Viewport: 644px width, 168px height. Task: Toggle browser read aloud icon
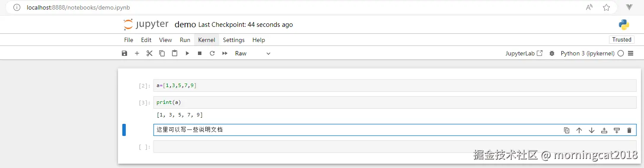coord(589,7)
